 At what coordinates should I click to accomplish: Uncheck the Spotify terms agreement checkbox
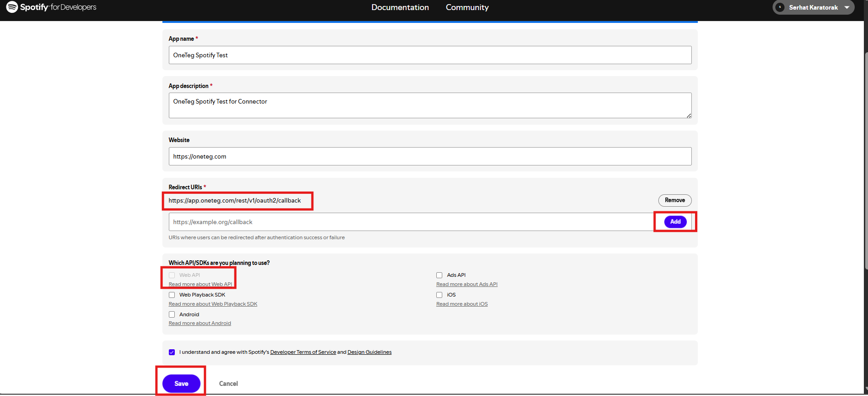pos(172,352)
